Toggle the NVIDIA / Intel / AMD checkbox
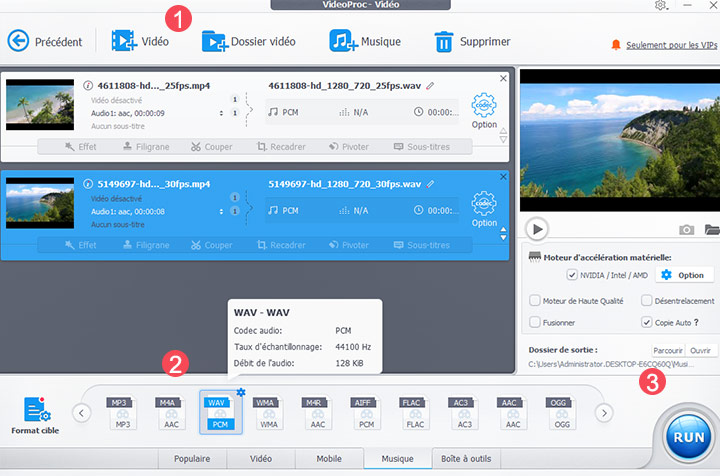The height and width of the screenshot is (476, 720). coord(572,275)
